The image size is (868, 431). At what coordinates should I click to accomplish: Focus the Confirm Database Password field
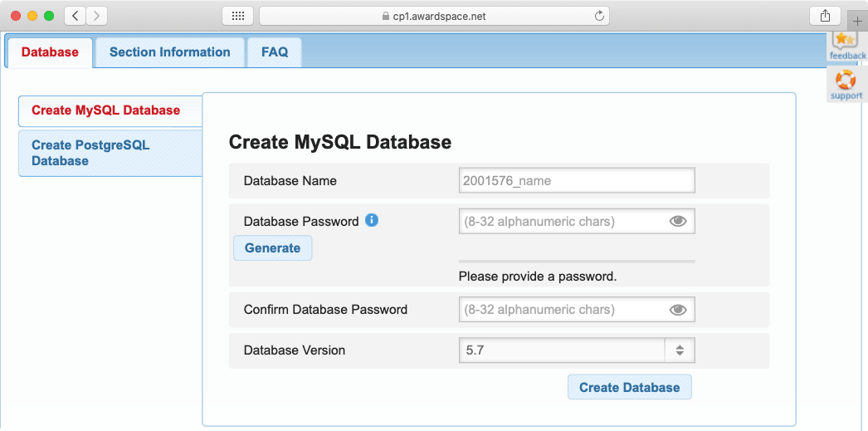click(x=561, y=310)
